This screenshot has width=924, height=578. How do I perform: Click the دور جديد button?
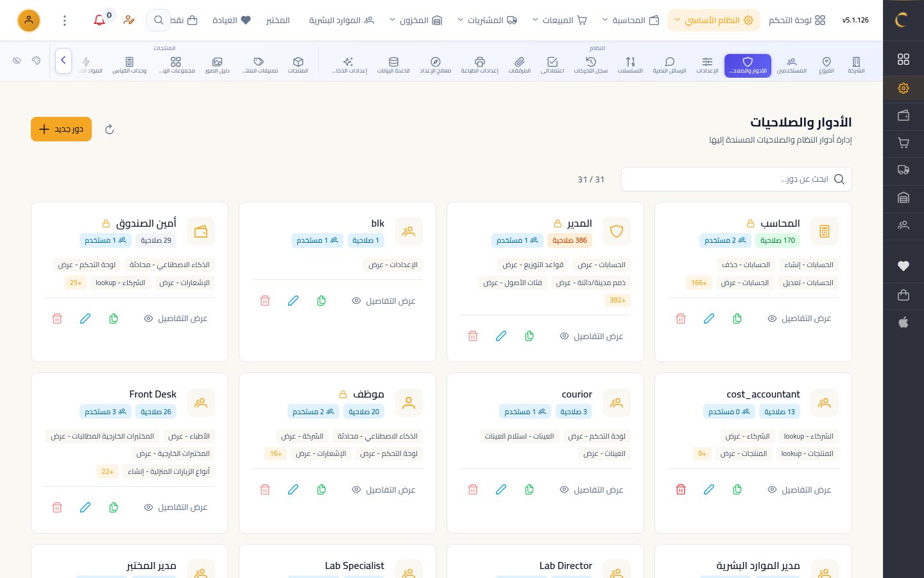tap(61, 129)
